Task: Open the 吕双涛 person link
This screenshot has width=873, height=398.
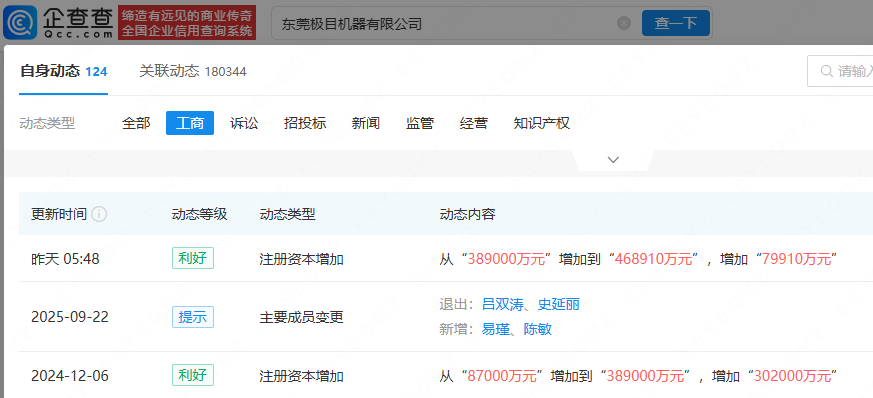Action: pos(502,304)
